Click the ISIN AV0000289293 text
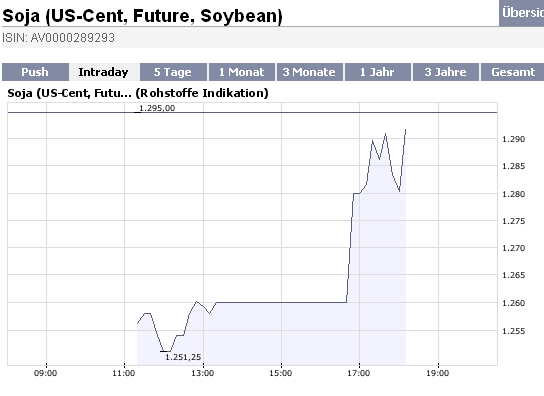544x396 pixels. (58, 37)
